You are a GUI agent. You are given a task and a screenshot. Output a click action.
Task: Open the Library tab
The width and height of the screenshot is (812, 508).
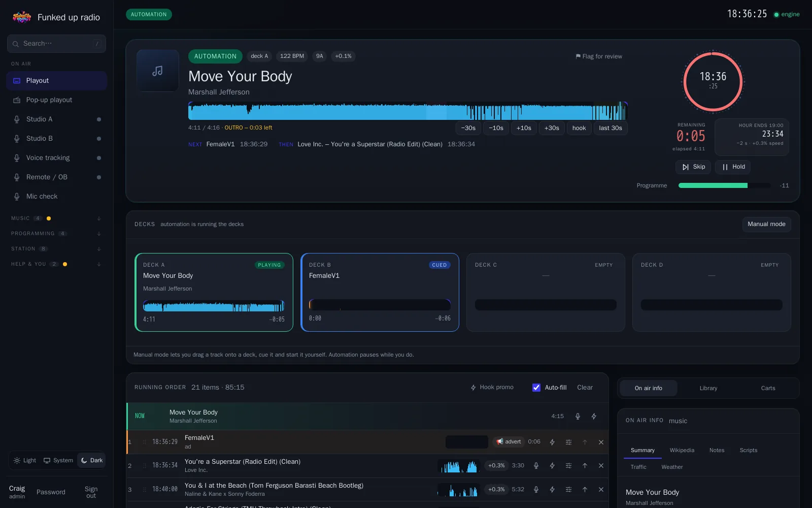(x=708, y=388)
